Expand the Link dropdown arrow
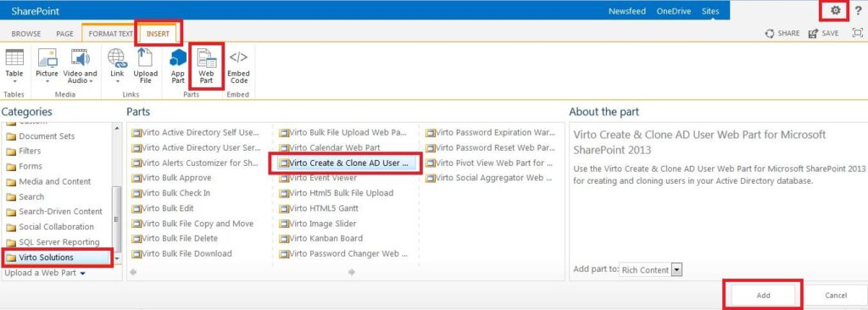The image size is (868, 310). tap(117, 81)
